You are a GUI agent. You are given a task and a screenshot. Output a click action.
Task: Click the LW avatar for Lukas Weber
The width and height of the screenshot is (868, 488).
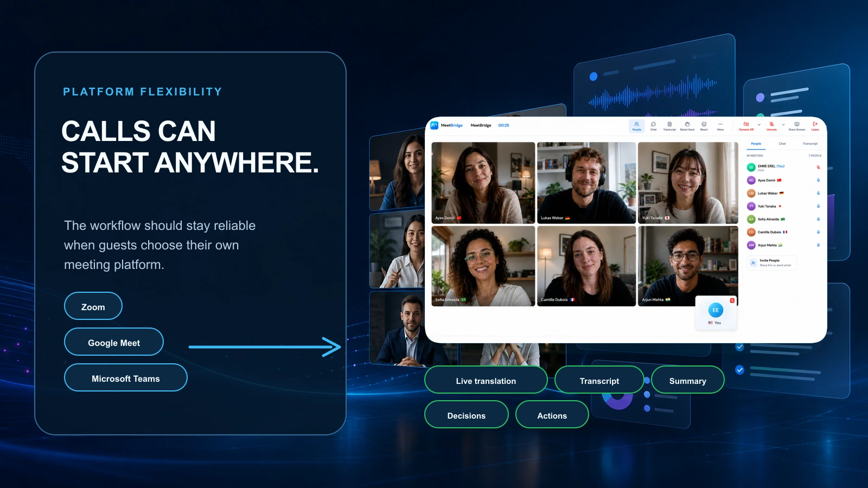pos(751,193)
